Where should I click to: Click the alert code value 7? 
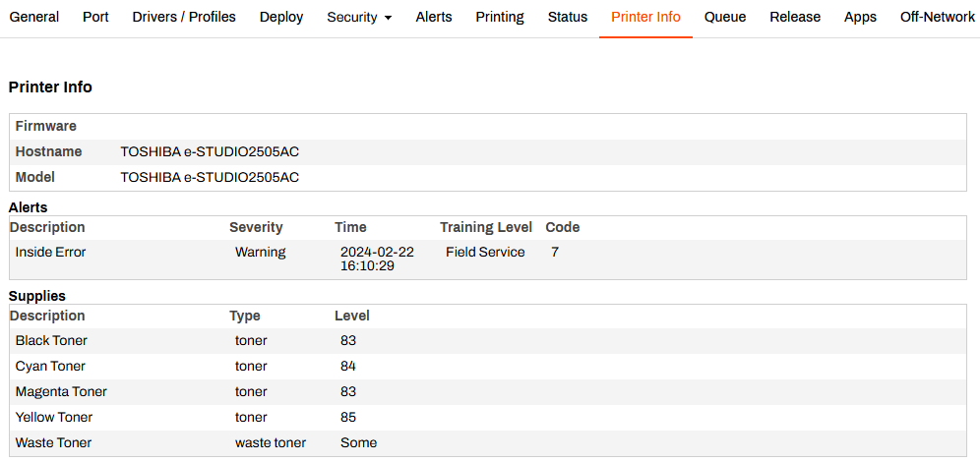555,253
